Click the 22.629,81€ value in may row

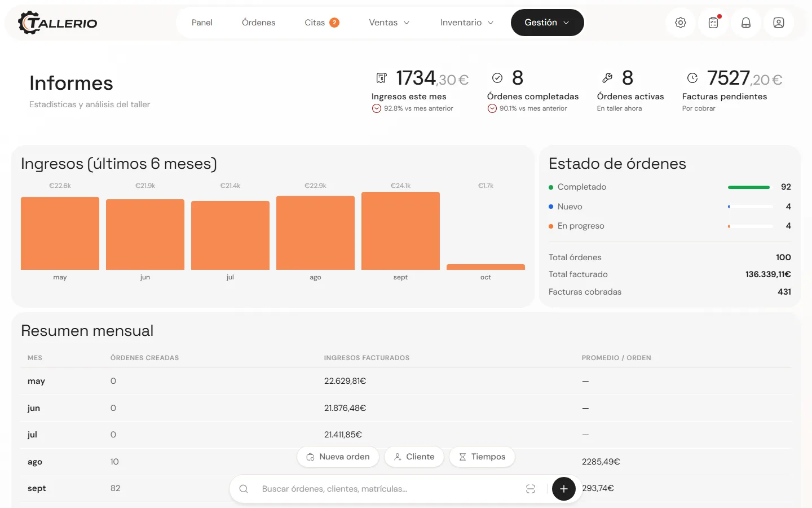[x=345, y=381]
